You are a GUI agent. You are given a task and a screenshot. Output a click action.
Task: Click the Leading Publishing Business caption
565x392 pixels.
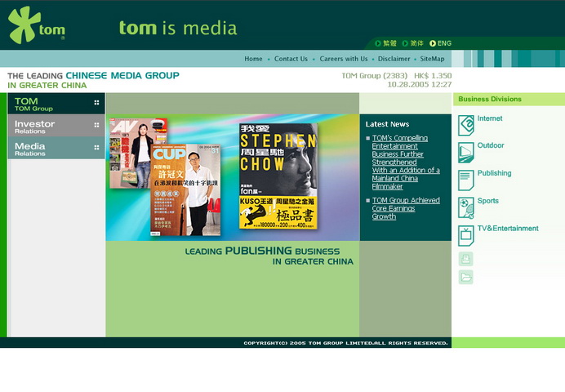point(269,256)
